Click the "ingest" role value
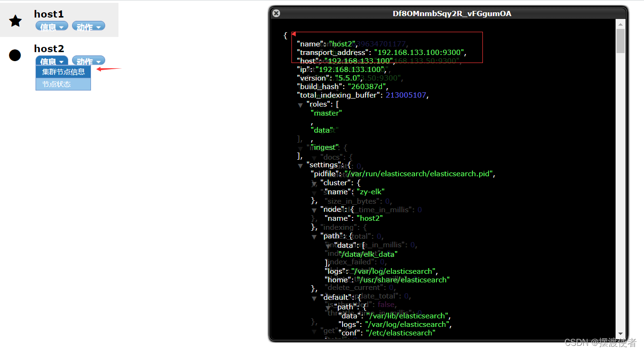The height and width of the screenshot is (352, 644). (326, 147)
